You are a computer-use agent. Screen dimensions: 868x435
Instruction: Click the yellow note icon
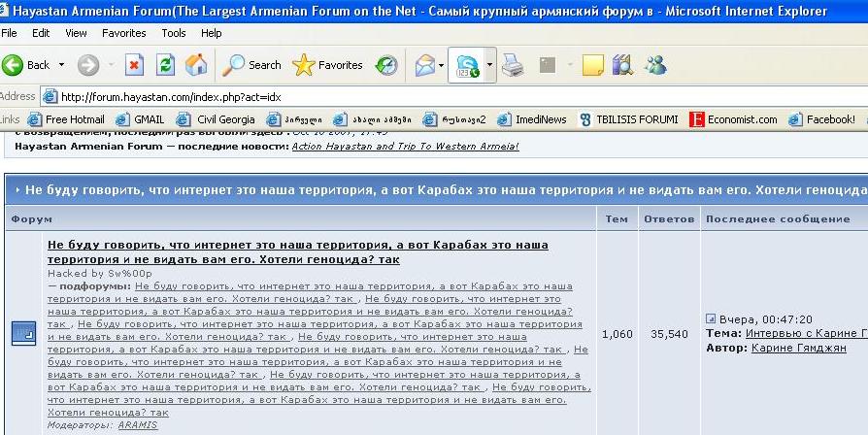(592, 65)
